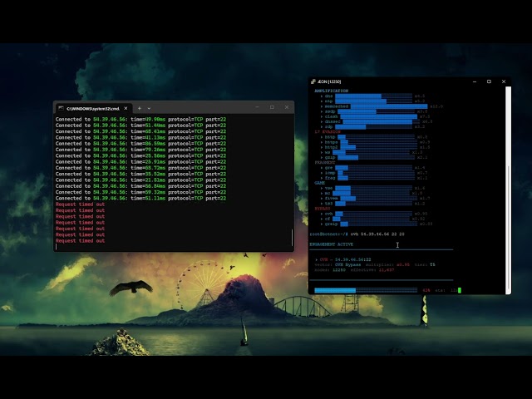This screenshot has height=399, width=532.
Task: Close the right-hand console window
Action: click(504, 81)
